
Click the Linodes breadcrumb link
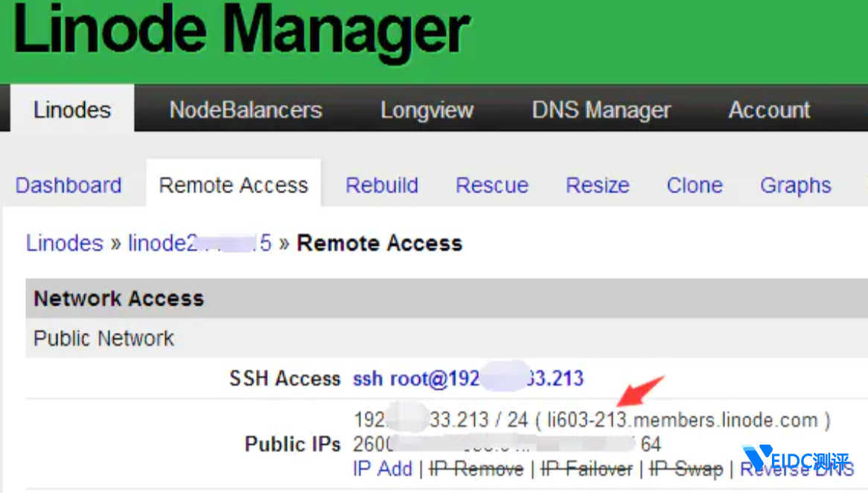[65, 244]
